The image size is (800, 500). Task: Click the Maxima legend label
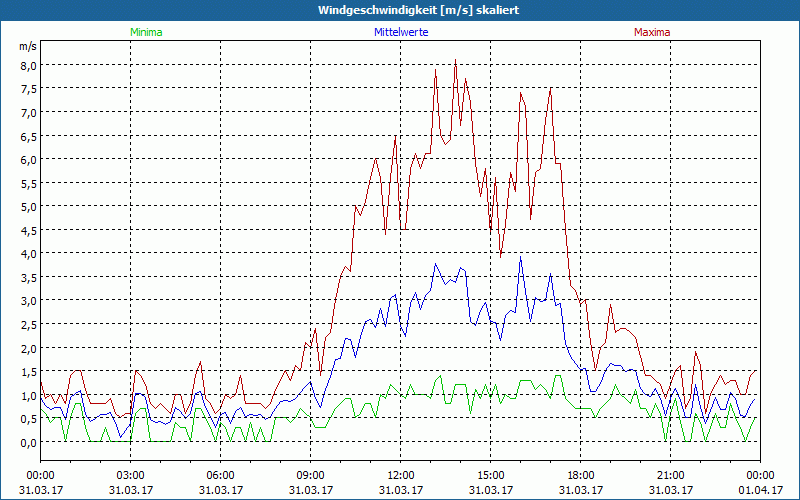click(x=652, y=32)
